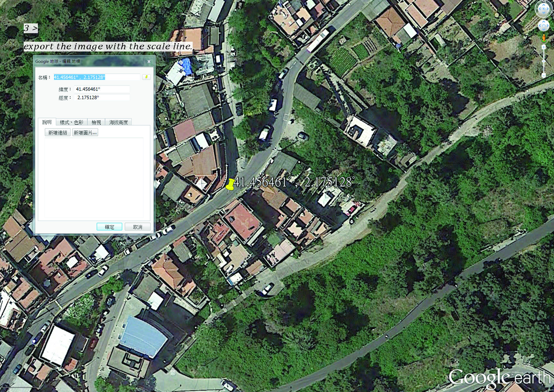This screenshot has width=554, height=392.
Task: Click the 緯度 latitude input field
Action: point(102,89)
